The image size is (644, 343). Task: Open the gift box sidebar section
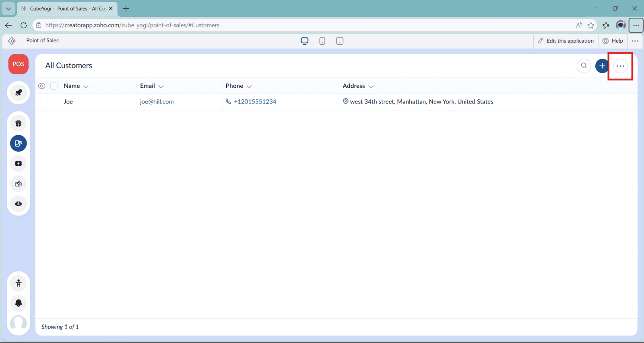19,123
